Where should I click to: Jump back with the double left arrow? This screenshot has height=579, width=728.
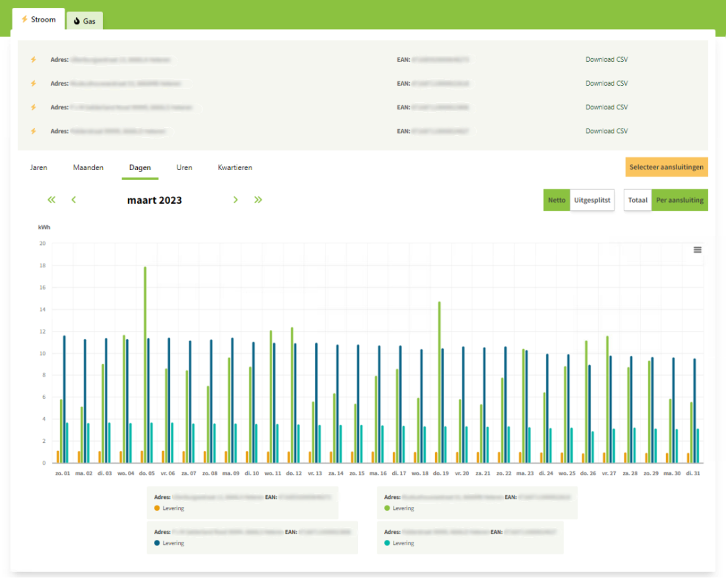(x=51, y=200)
